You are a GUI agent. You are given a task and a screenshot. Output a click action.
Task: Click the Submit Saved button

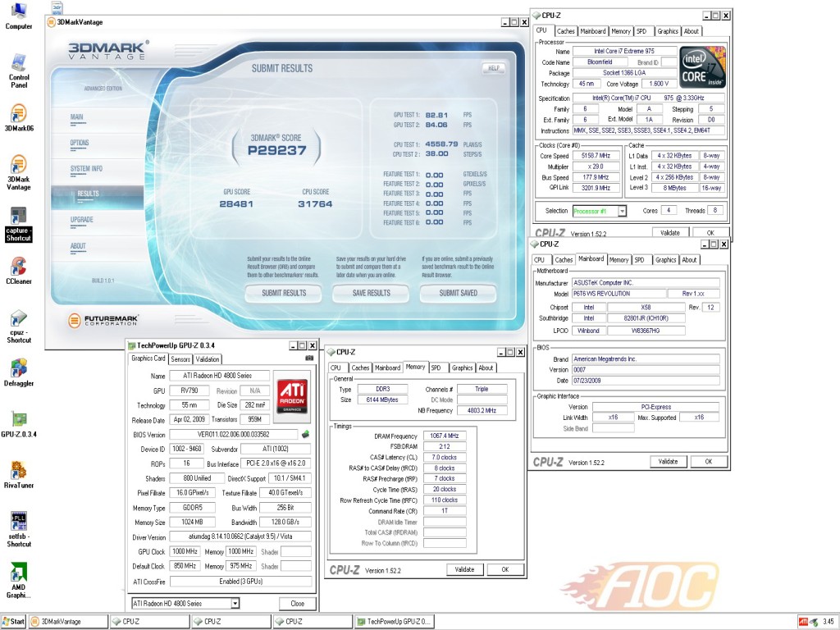[458, 293]
